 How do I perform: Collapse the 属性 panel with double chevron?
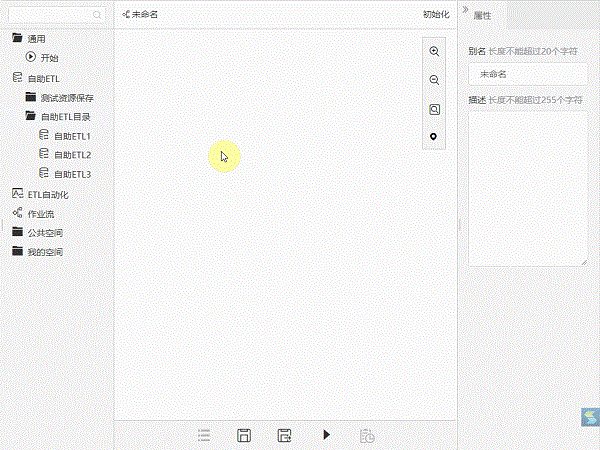click(465, 10)
